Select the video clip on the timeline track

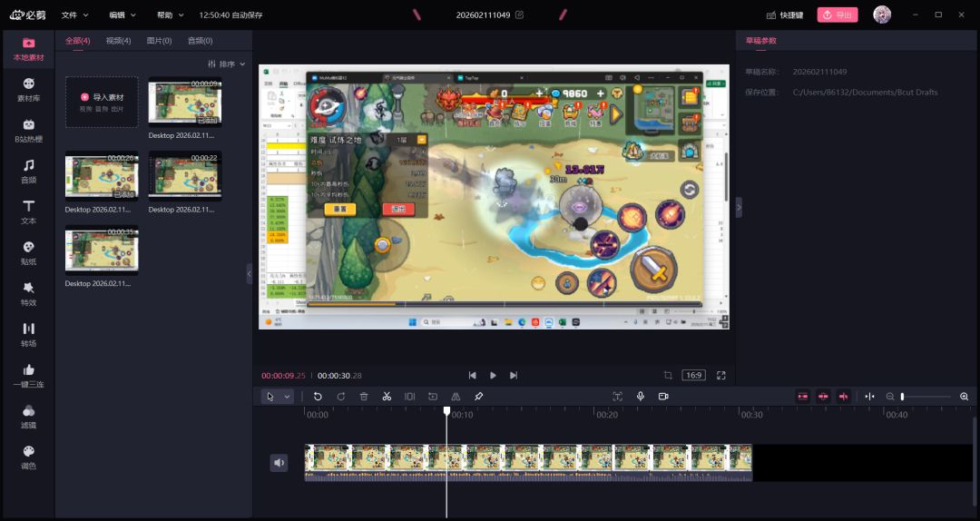529,463
